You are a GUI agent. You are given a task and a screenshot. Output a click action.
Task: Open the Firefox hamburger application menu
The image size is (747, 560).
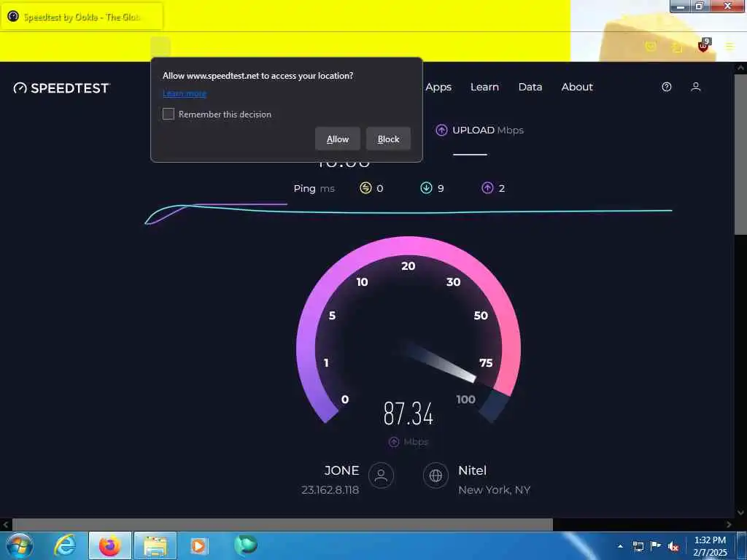point(729,47)
